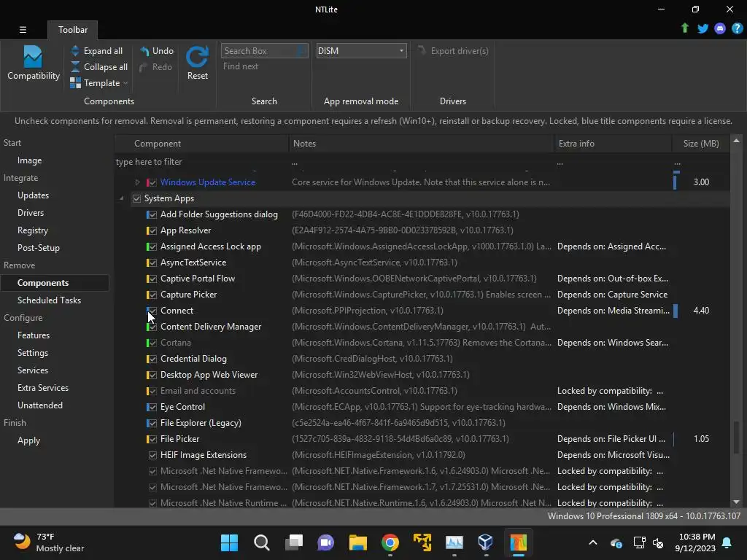This screenshot has width=747, height=560.
Task: Open the VirtualBox cube taskbar icon
Action: 485,542
